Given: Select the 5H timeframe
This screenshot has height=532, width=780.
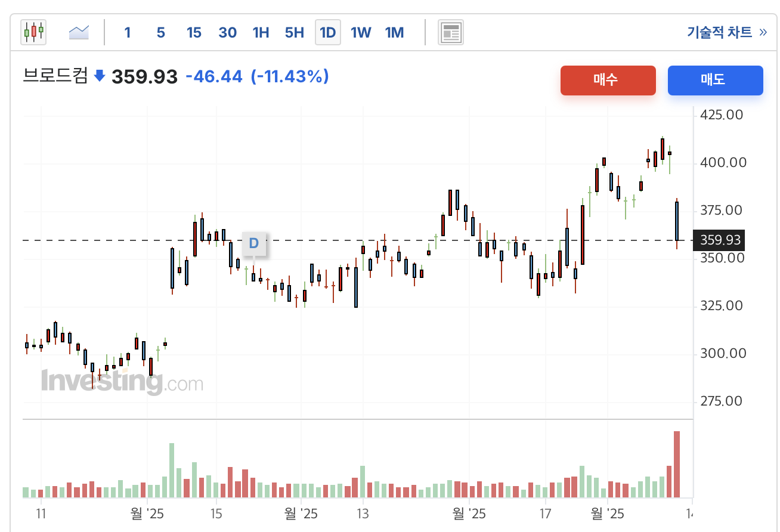Looking at the screenshot, I should (294, 32).
